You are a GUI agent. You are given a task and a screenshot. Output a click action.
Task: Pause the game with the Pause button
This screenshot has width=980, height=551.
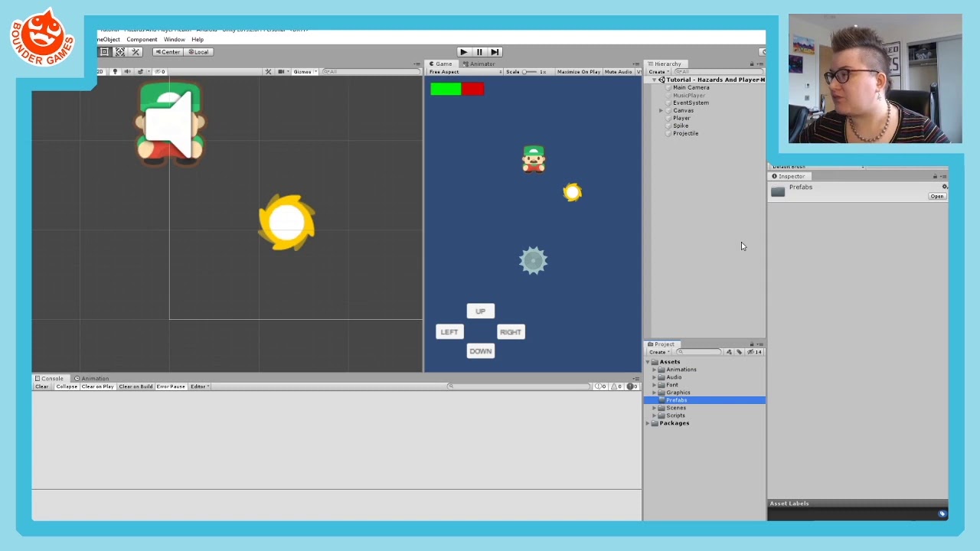pos(479,52)
